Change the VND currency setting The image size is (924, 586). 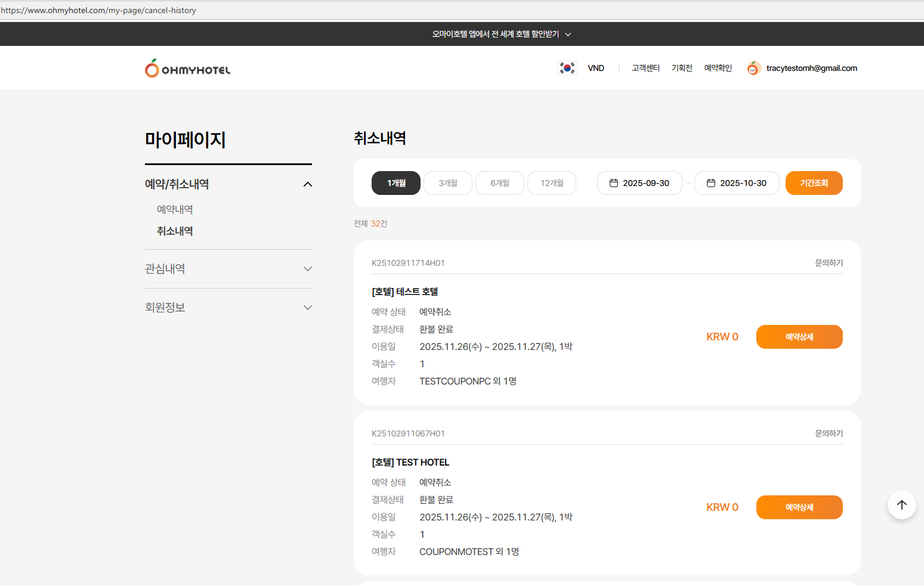pos(595,68)
